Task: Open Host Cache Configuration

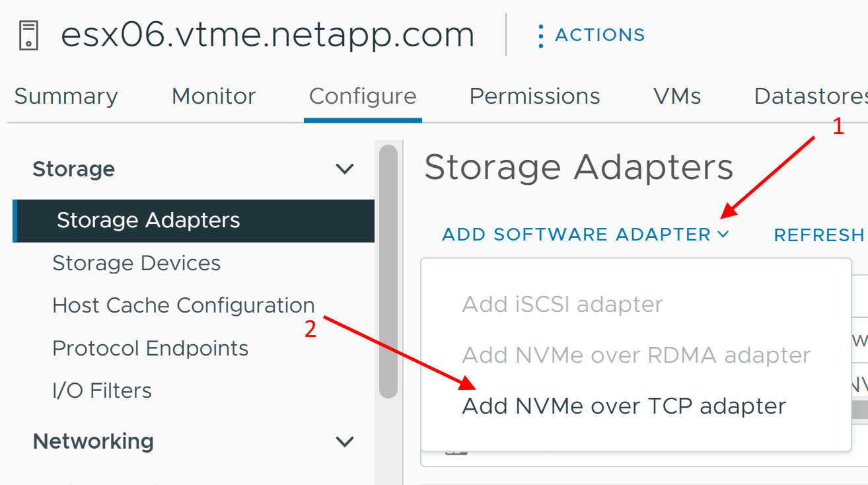Action: [183, 306]
